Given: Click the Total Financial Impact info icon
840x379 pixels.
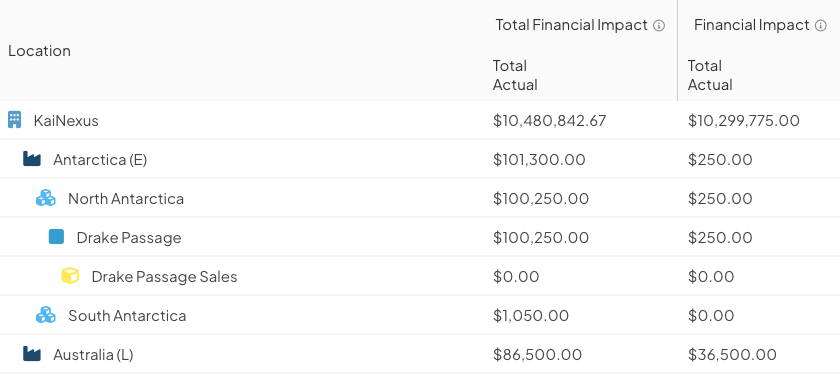Looking at the screenshot, I should [659, 25].
